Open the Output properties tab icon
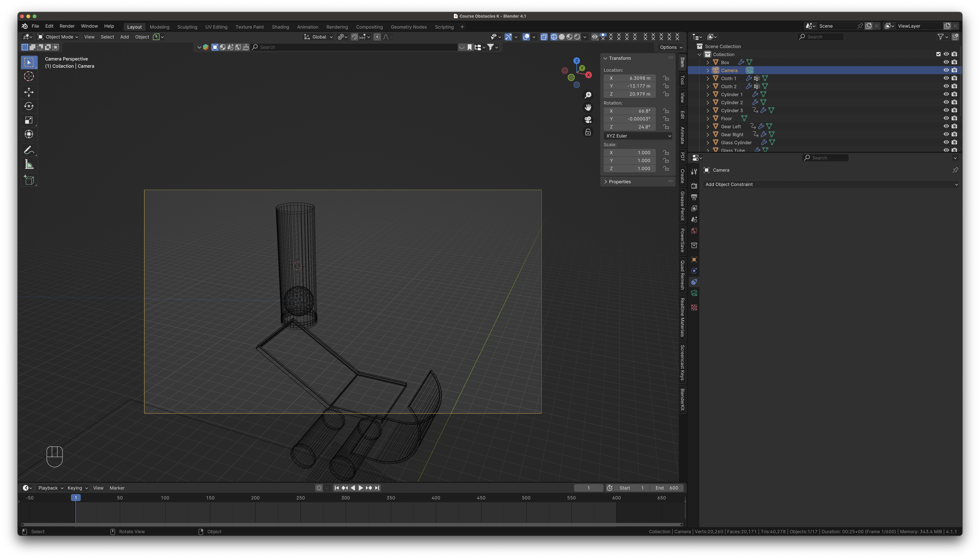Screen dimensions: 980x559 pyautogui.click(x=694, y=197)
